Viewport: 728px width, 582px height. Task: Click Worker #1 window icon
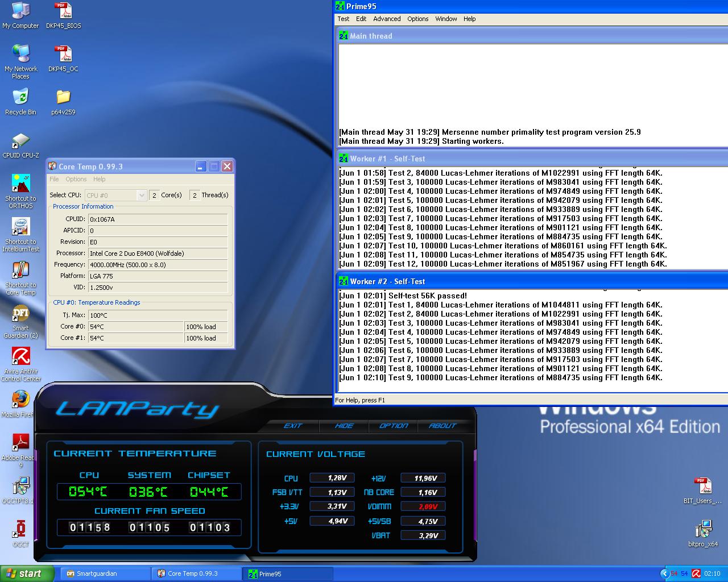pos(344,159)
